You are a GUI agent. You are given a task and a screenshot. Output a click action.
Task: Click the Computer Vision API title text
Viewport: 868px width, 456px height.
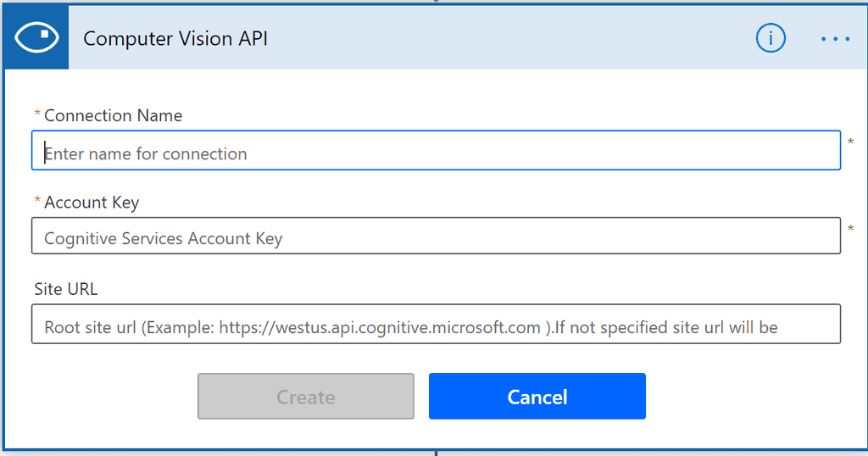pos(175,39)
